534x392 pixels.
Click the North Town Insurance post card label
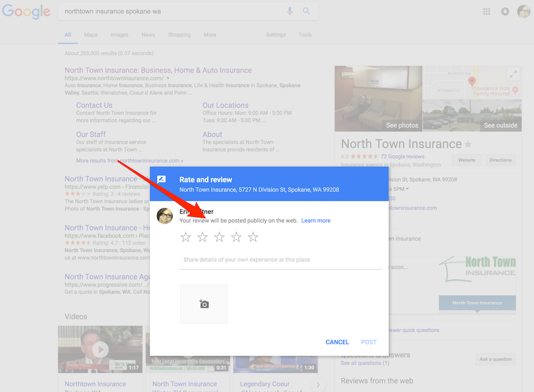click(477, 303)
